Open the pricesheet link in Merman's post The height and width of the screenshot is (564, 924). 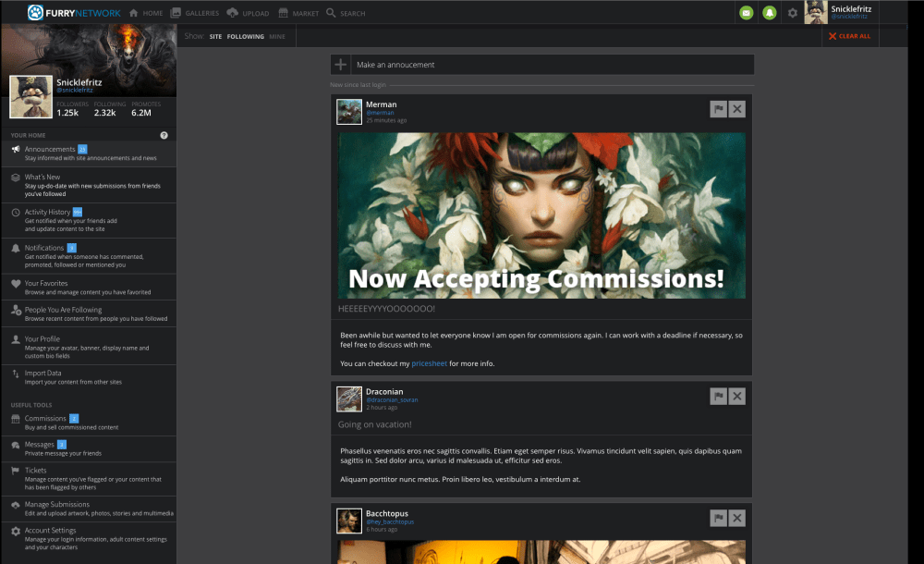click(429, 363)
